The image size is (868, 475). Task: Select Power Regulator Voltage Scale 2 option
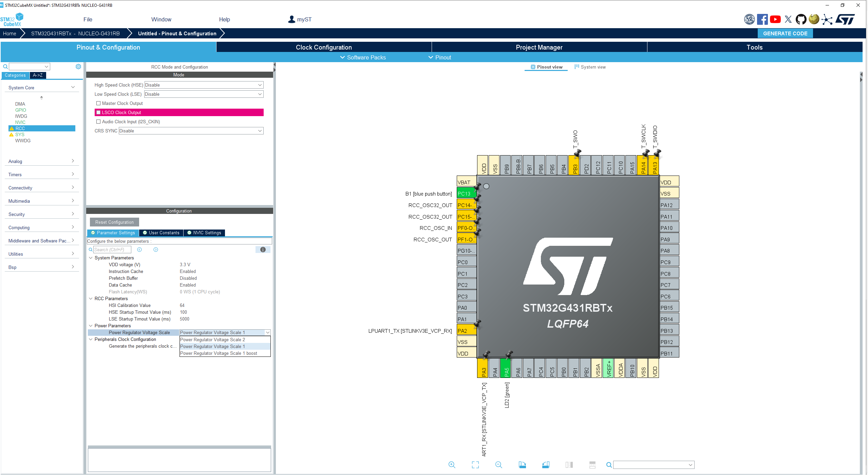click(212, 339)
